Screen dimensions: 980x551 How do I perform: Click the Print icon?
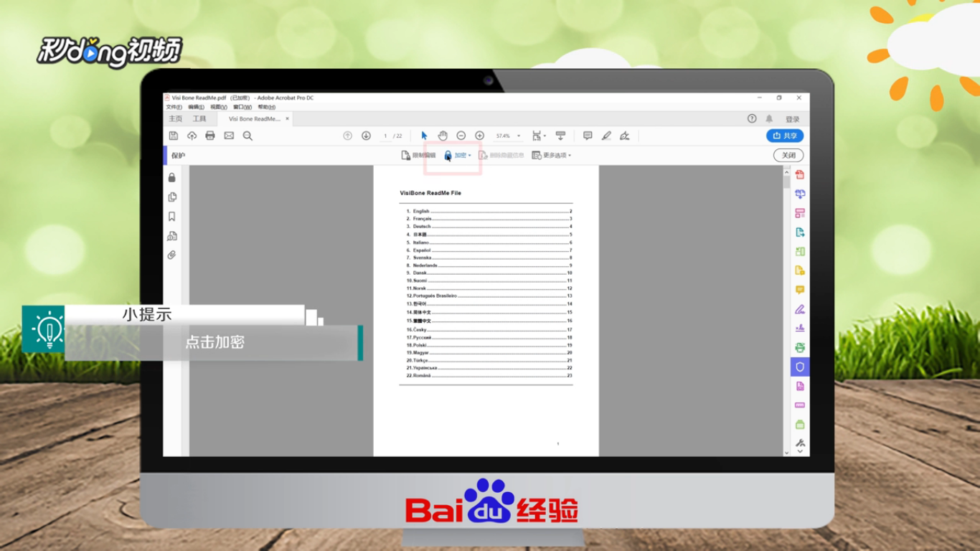point(209,136)
